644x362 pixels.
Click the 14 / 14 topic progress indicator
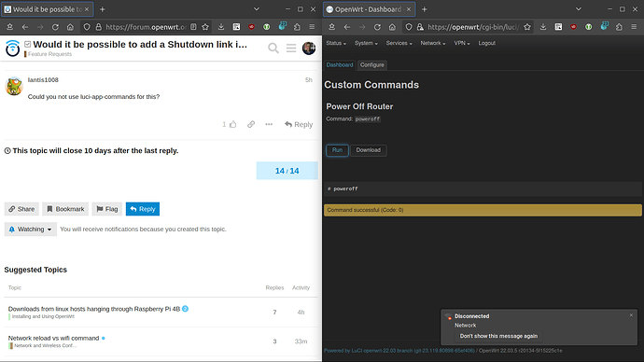point(287,171)
